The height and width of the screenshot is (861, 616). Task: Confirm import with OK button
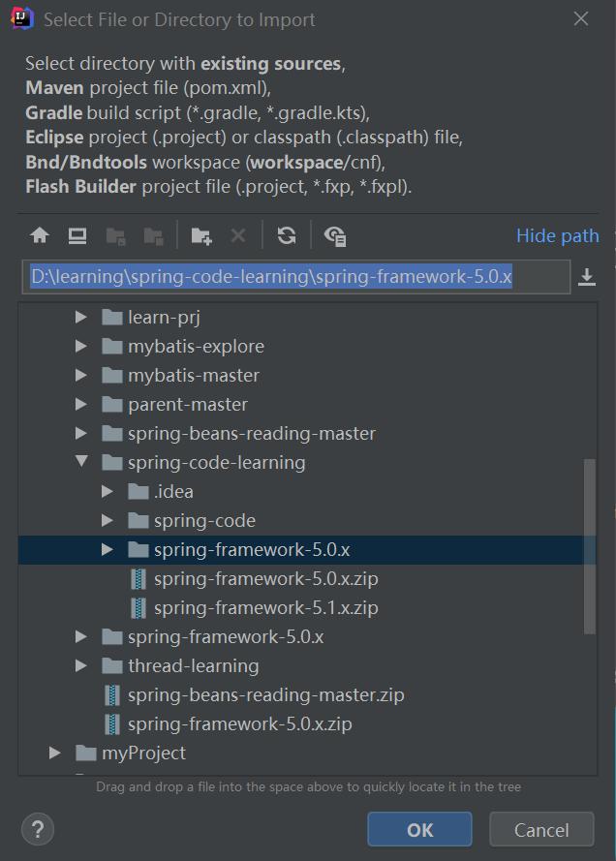(419, 830)
